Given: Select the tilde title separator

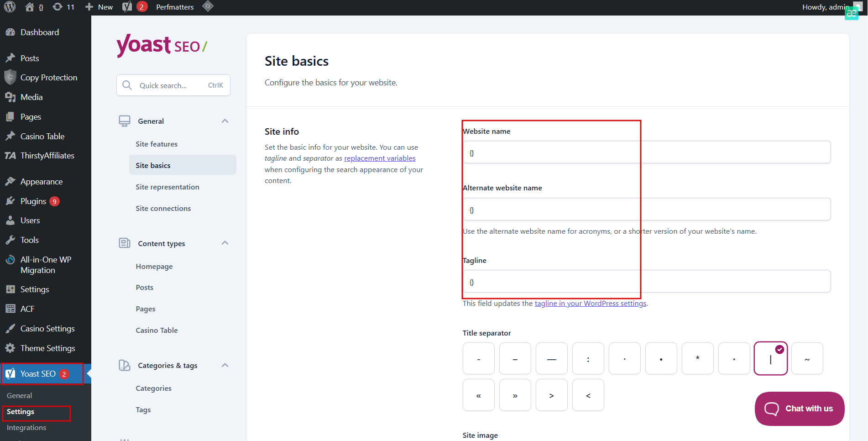Looking at the screenshot, I should click(807, 359).
